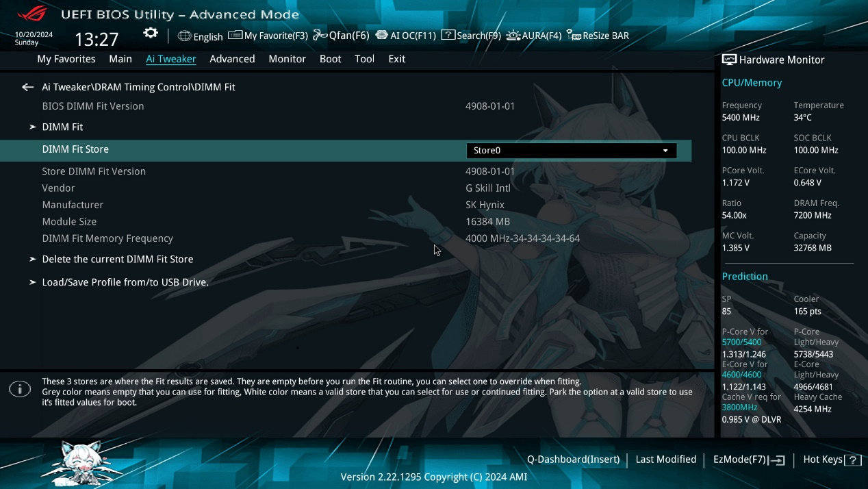Open Qfan(F6) fan control
The width and height of the screenshot is (868, 489).
[341, 36]
